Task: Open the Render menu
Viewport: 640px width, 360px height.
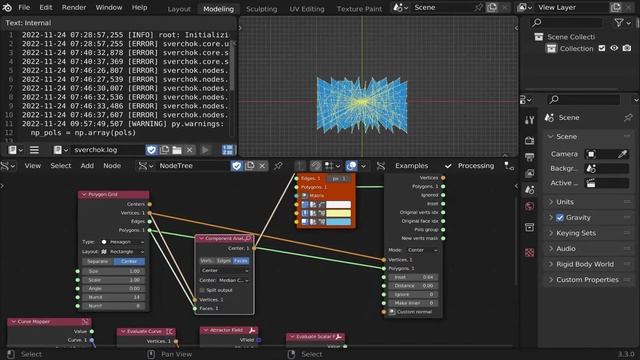Action: coord(74,7)
